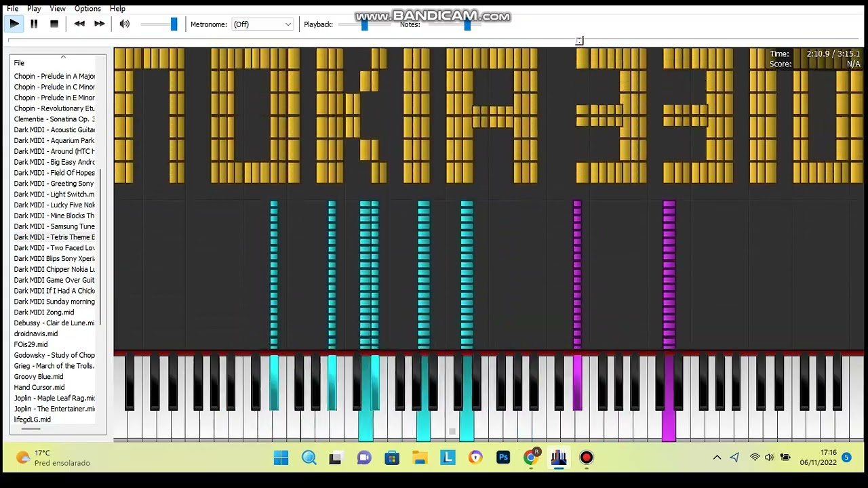Select Dark MIDI - Around (HTC) file

(54, 151)
